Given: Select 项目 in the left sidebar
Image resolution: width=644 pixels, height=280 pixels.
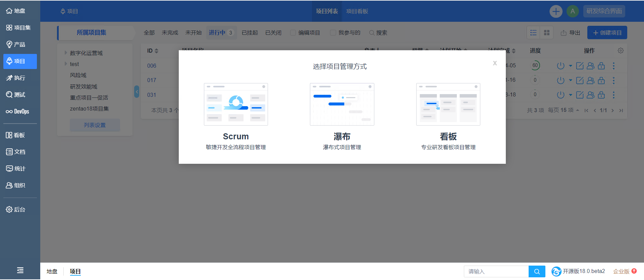Looking at the screenshot, I should pos(20,61).
